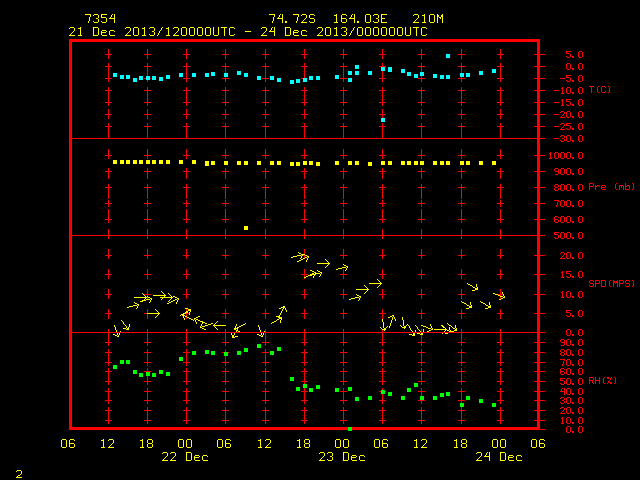Click the number 2 in the bottom-left corner
This screenshot has height=480, width=640.
tap(19, 474)
